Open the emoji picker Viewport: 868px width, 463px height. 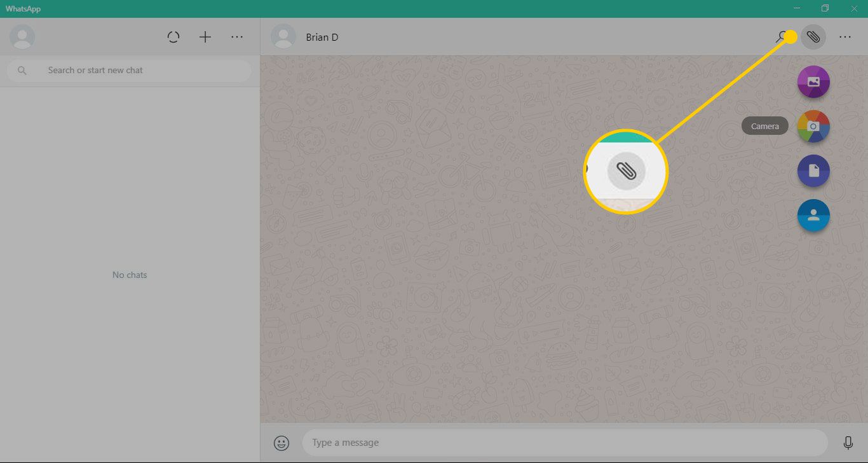(x=281, y=443)
